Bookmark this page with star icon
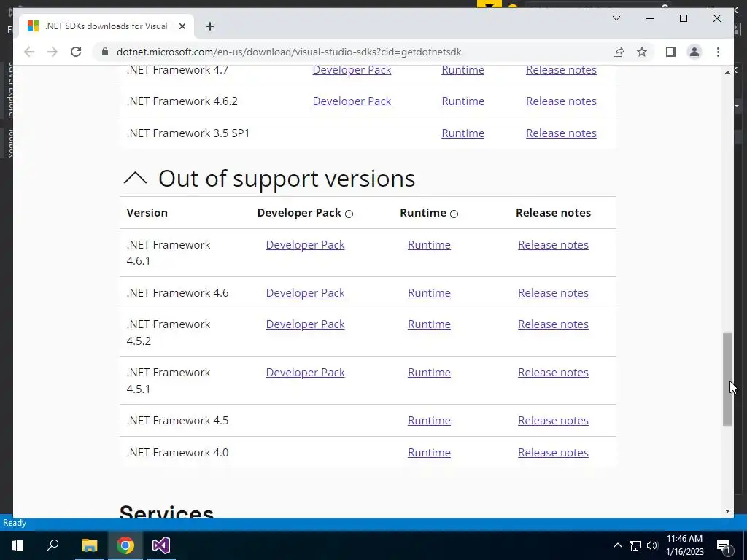This screenshot has height=560, width=747. click(642, 52)
